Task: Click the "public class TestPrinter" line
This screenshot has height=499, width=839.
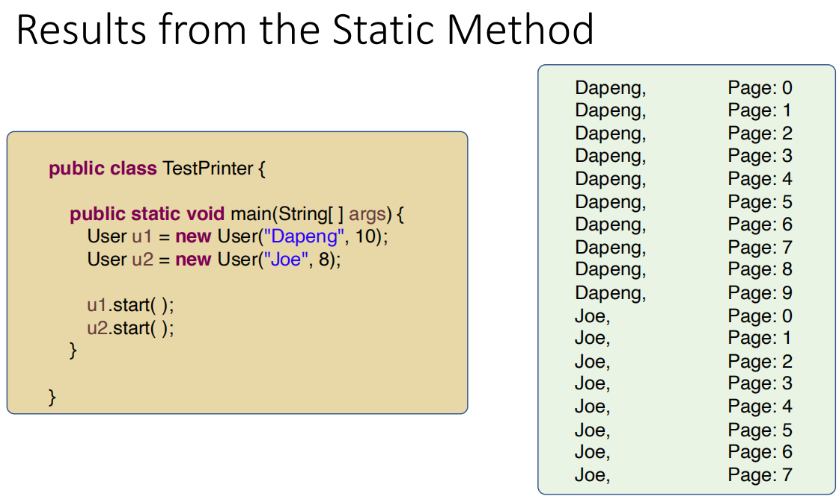Action: (156, 168)
